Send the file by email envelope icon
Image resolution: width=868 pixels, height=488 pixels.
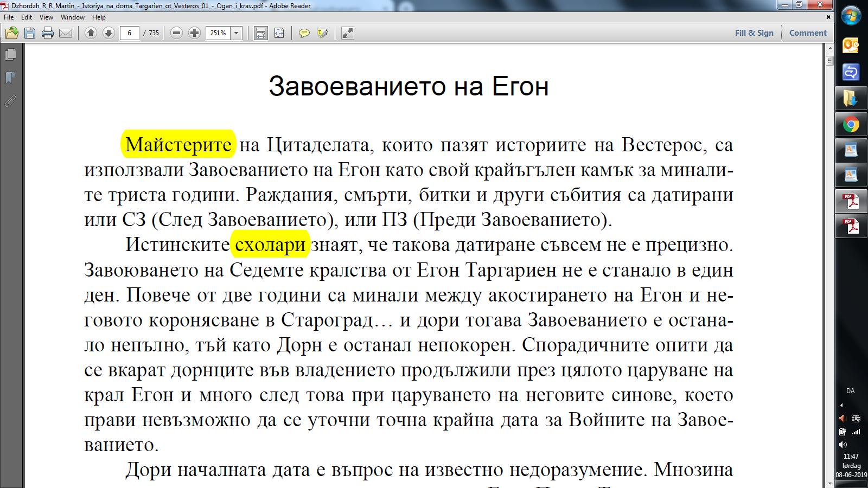pyautogui.click(x=66, y=33)
